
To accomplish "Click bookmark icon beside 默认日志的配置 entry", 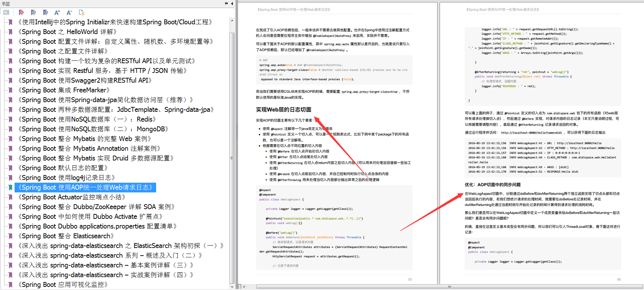I will [10, 168].
